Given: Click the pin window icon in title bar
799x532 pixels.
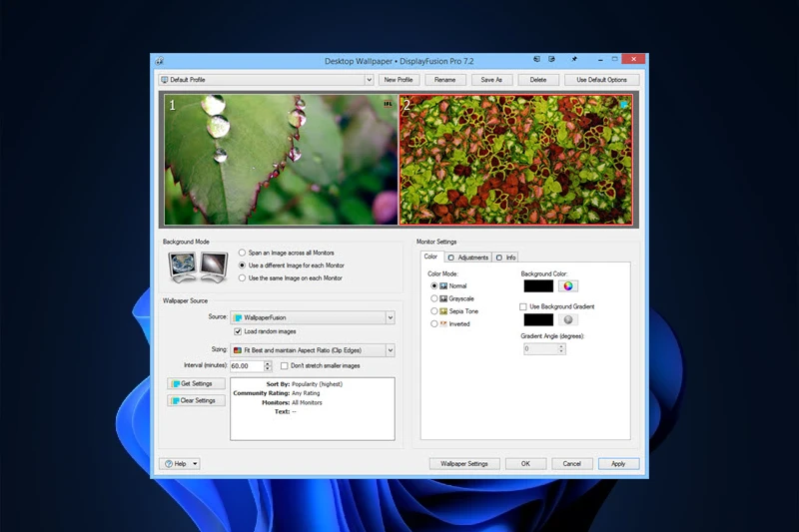Looking at the screenshot, I should tap(574, 59).
